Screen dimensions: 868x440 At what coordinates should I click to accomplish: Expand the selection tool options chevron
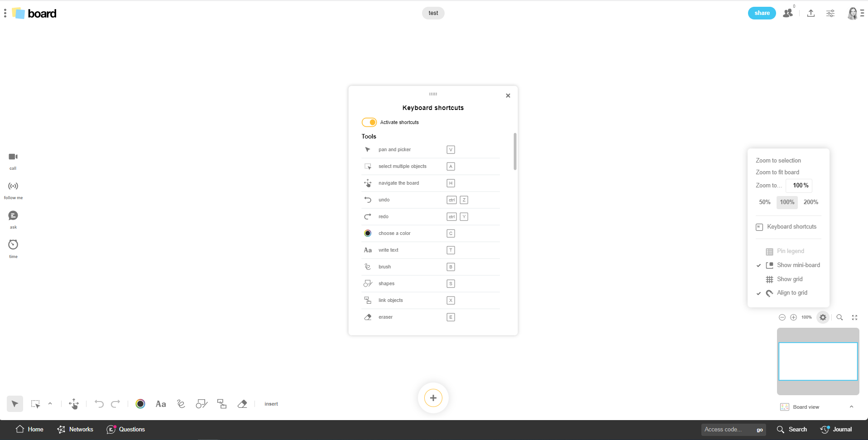click(50, 404)
